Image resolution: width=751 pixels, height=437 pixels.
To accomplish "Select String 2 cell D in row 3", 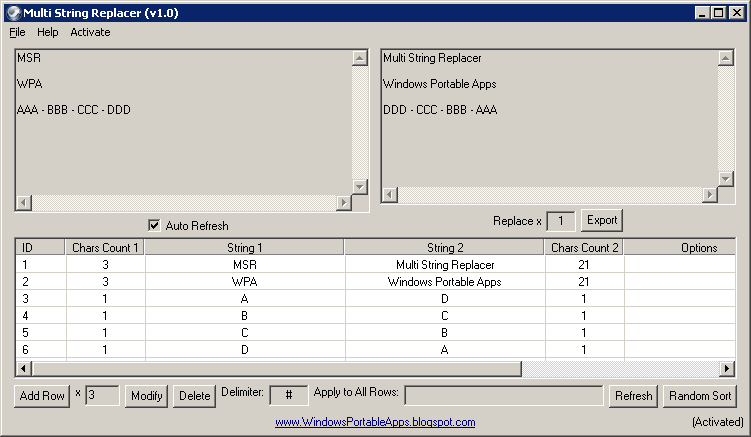I will (445, 299).
